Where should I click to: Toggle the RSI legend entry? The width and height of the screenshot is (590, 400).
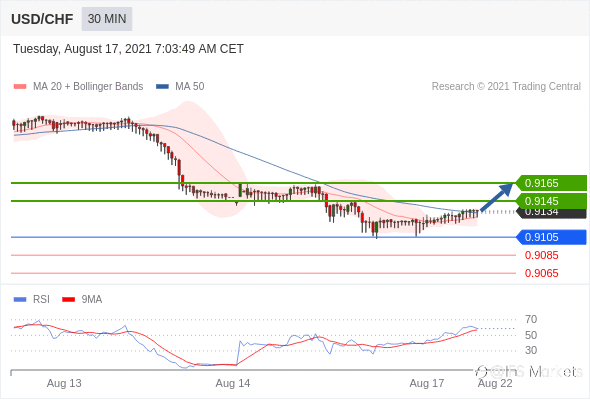tap(32, 300)
